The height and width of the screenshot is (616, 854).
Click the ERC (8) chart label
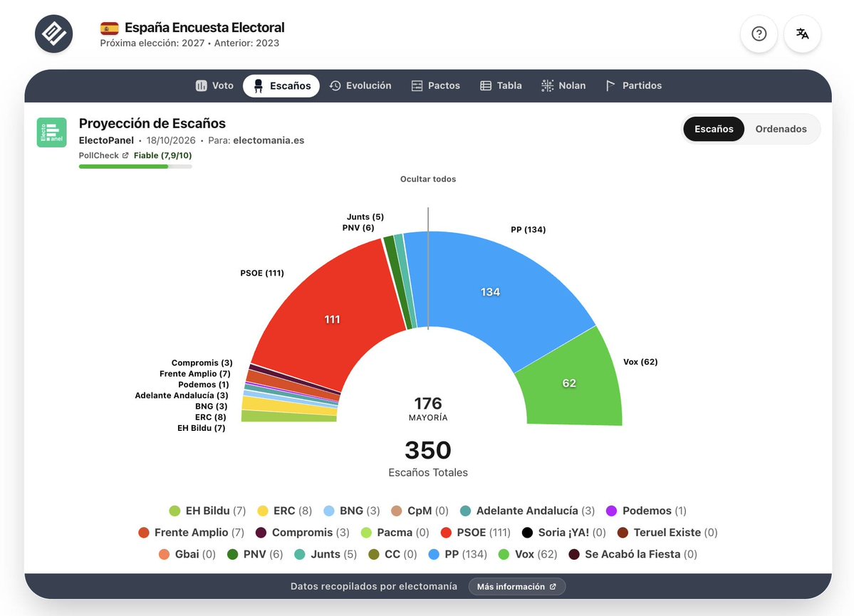click(x=211, y=417)
